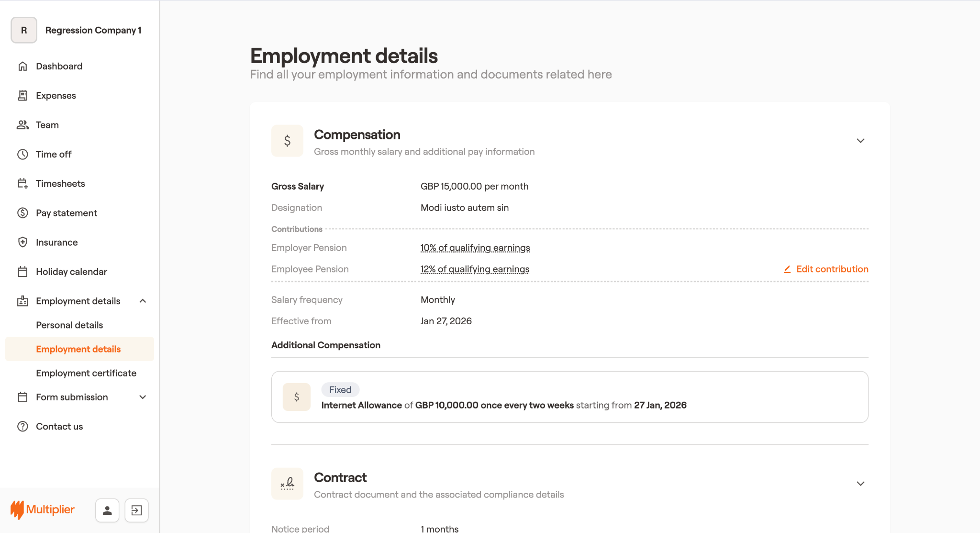Click the Internet Allowance compensation card
This screenshot has width=980, height=533.
[x=569, y=397]
